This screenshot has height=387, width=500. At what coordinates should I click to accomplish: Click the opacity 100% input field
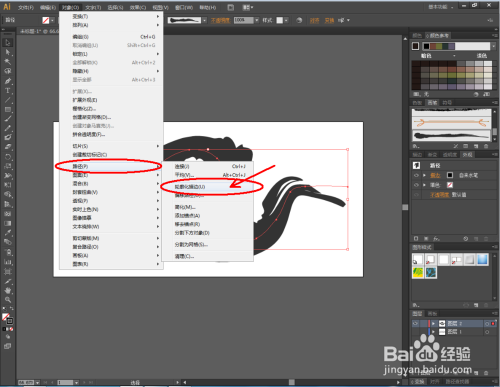point(244,20)
